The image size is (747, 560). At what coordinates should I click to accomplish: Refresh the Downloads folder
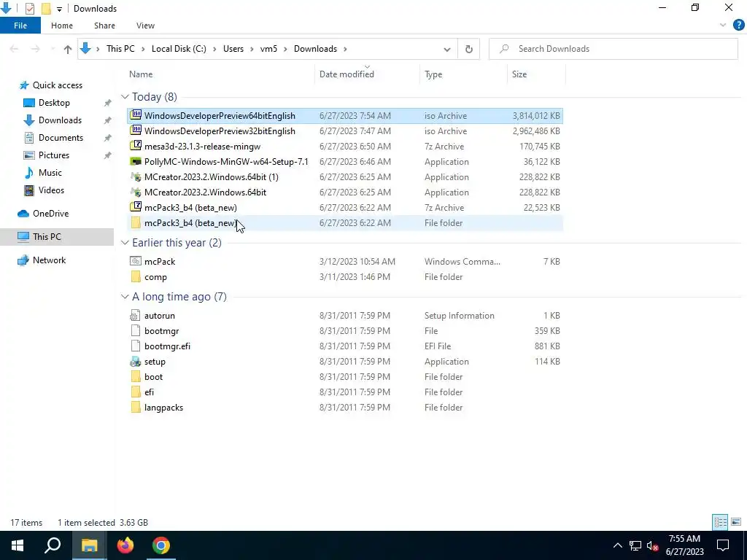pos(469,49)
